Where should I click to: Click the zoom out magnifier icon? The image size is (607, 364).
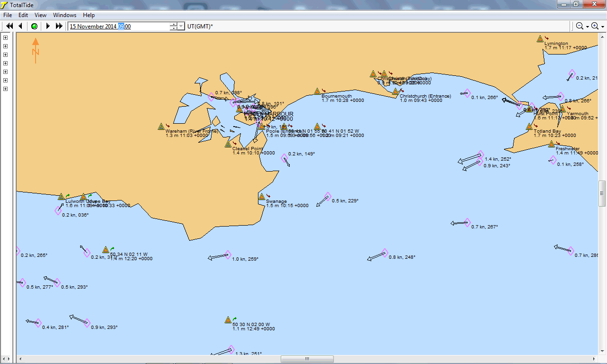coord(579,26)
